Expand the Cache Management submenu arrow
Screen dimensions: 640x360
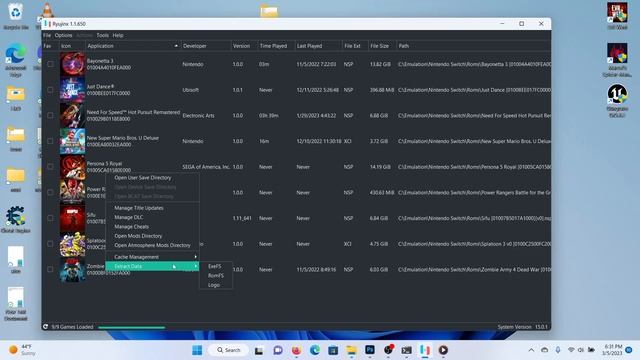pos(196,257)
